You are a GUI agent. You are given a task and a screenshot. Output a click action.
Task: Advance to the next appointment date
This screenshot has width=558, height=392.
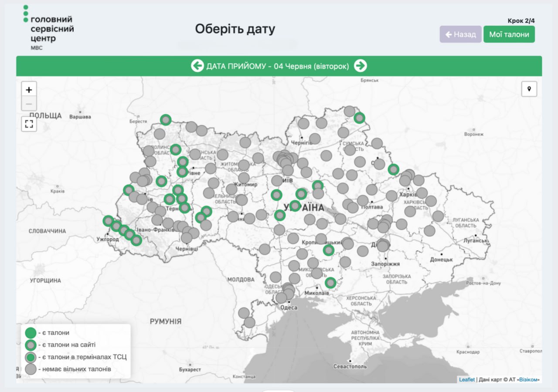click(x=360, y=66)
